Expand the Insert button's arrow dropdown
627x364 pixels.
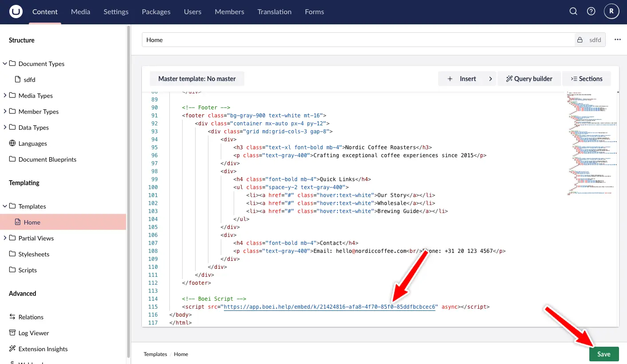(x=490, y=79)
